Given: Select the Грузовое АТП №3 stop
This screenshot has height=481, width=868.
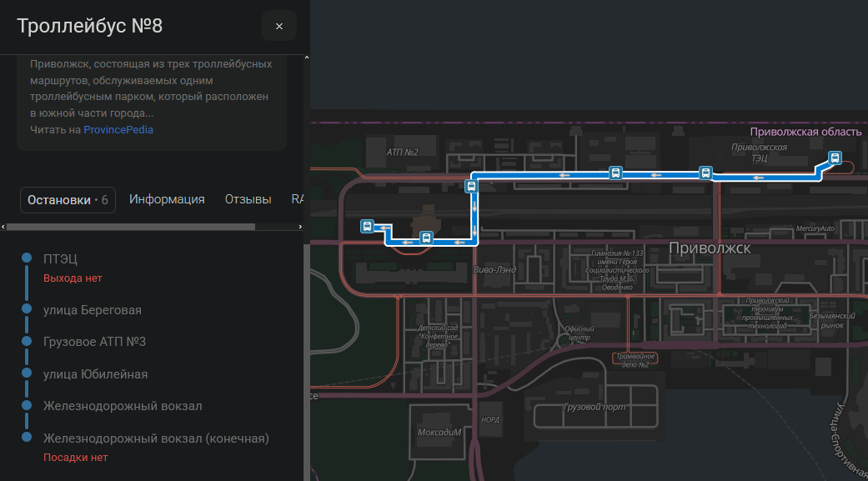Looking at the screenshot, I should (94, 342).
